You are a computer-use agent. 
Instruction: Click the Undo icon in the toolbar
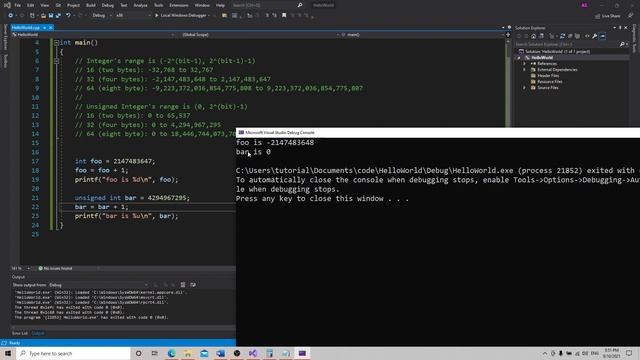tap(68, 16)
